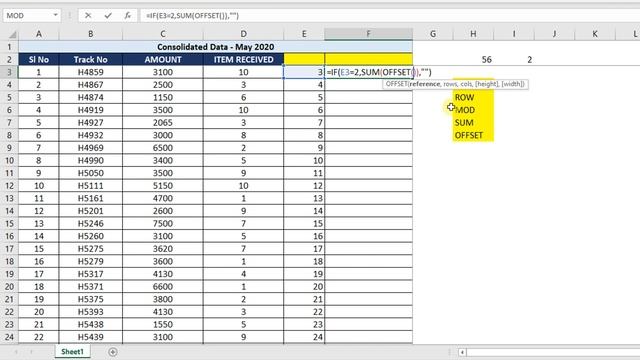
Task: Click the Select All corner triangle
Action: point(12,34)
